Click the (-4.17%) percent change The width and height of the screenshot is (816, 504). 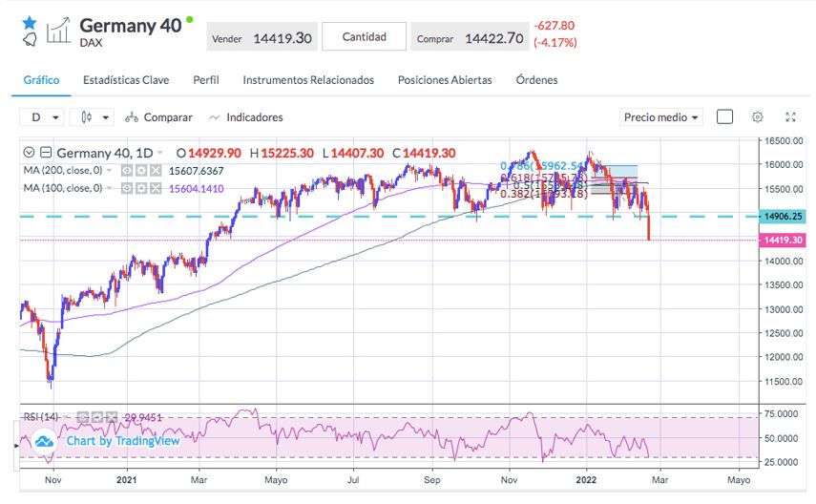[555, 43]
